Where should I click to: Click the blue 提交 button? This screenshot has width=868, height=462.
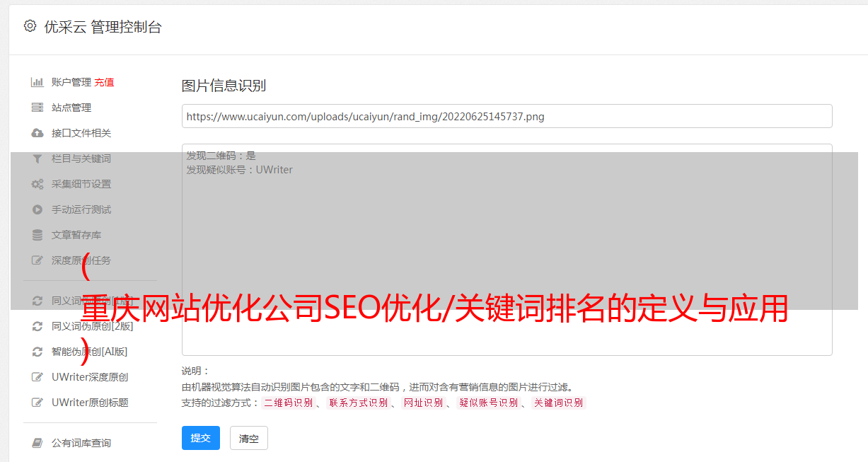pyautogui.click(x=201, y=438)
